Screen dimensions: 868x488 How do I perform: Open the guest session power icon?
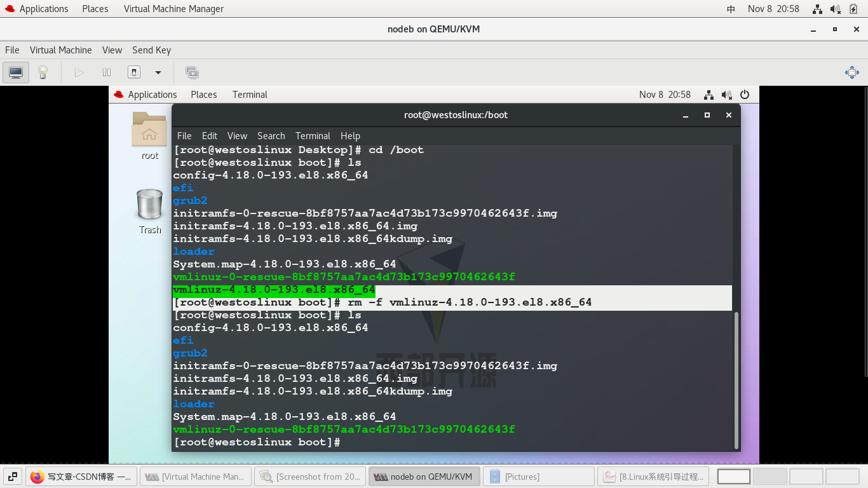[x=745, y=94]
